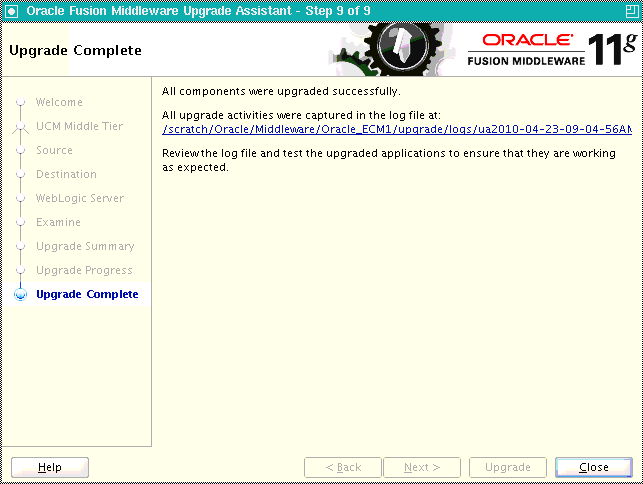Click the Welcome step bullet icon
This screenshot has height=484, width=643.
click(x=21, y=102)
